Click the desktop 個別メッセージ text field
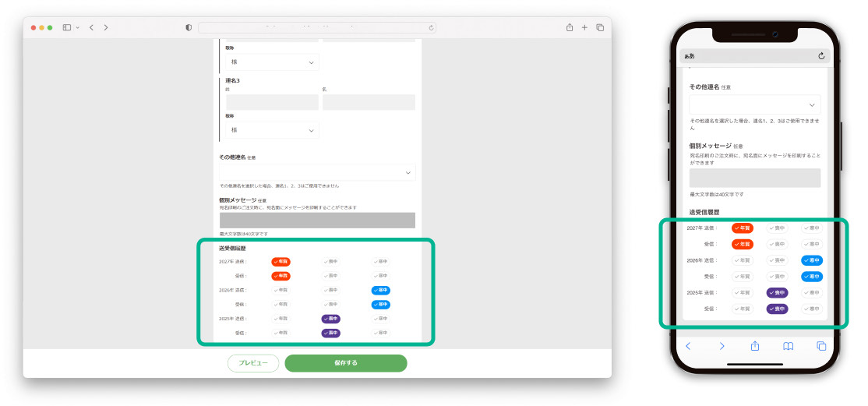The height and width of the screenshot is (406, 868). point(317,220)
